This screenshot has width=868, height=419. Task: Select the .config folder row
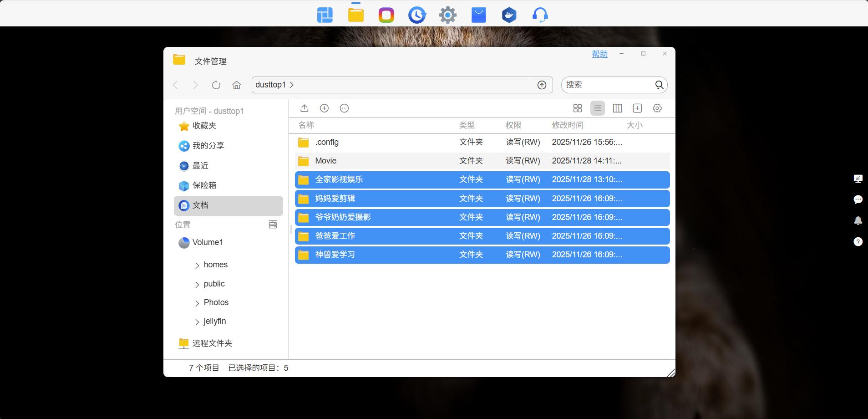pyautogui.click(x=482, y=142)
